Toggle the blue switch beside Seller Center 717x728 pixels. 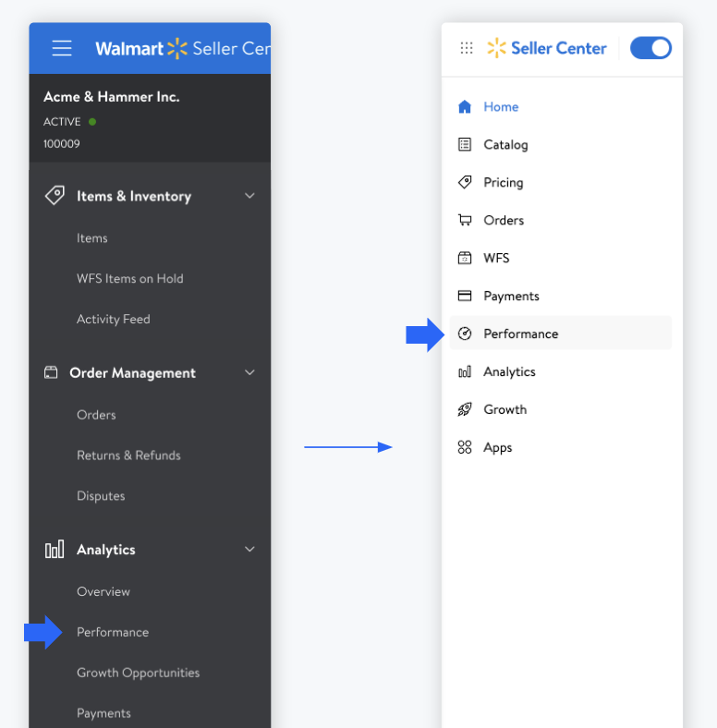pos(650,48)
